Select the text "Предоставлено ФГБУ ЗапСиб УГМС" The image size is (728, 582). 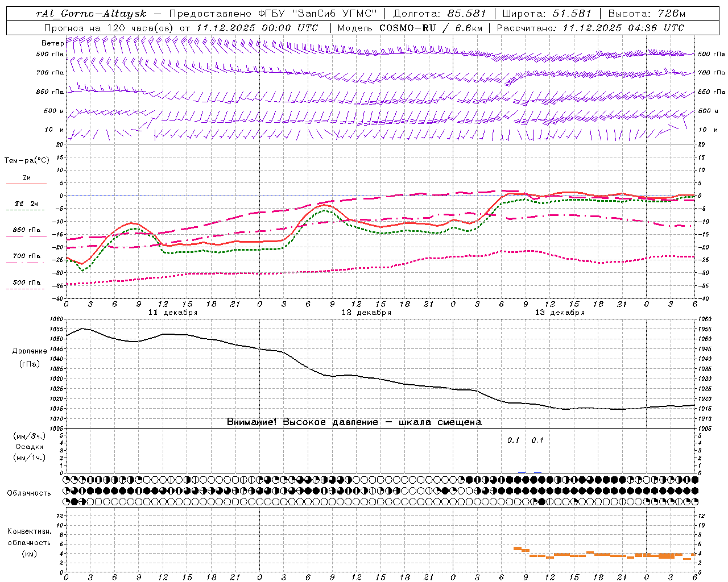274,14
